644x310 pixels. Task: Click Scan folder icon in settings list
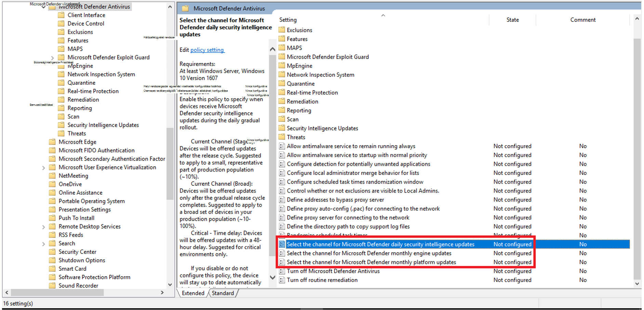pos(282,119)
